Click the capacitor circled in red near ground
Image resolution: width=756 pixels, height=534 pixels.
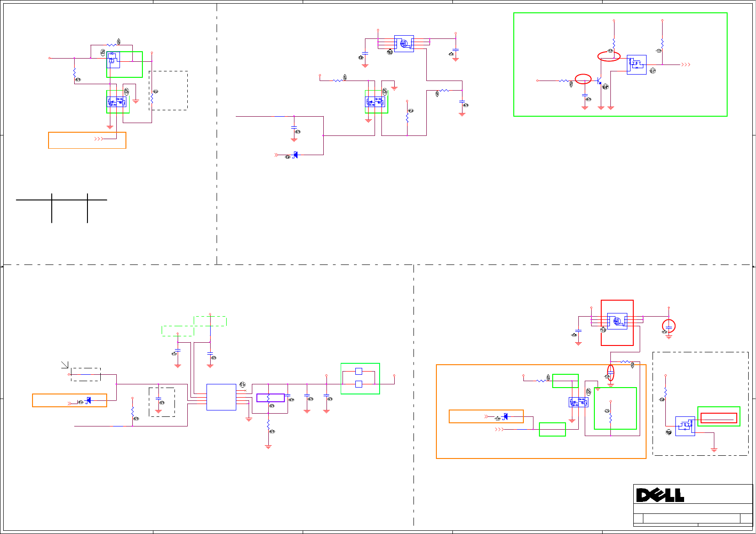(x=669, y=327)
